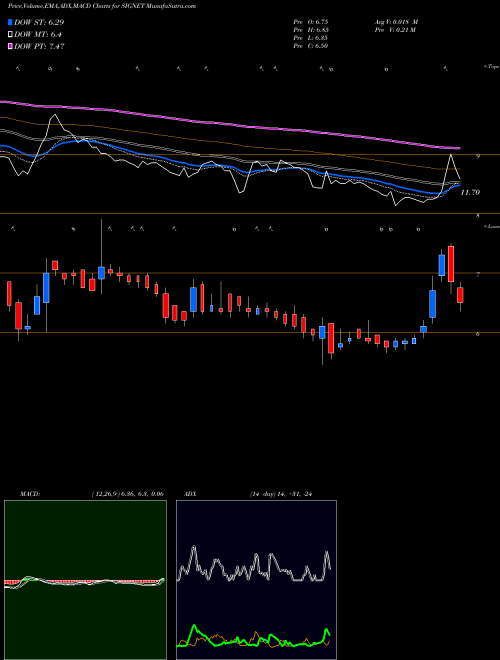The image size is (500, 660).
Task: Click the 'Pre V: 0.21 M' volume text
Action: 395,30
